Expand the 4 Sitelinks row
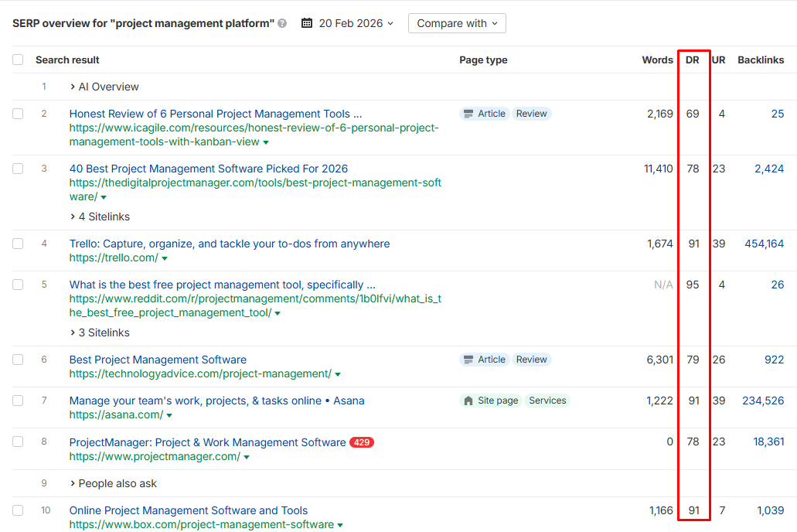This screenshot has height=532, width=797. click(x=100, y=217)
